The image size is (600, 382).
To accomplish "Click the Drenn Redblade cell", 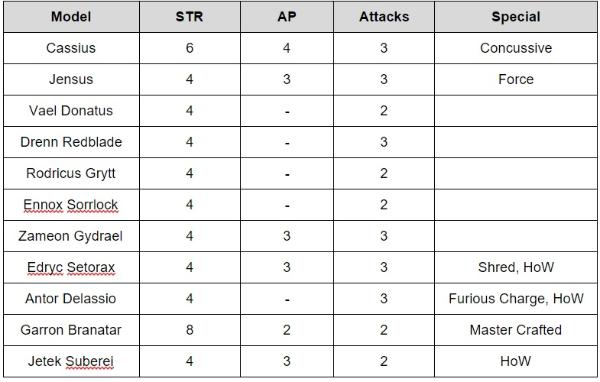I will coord(71,142).
